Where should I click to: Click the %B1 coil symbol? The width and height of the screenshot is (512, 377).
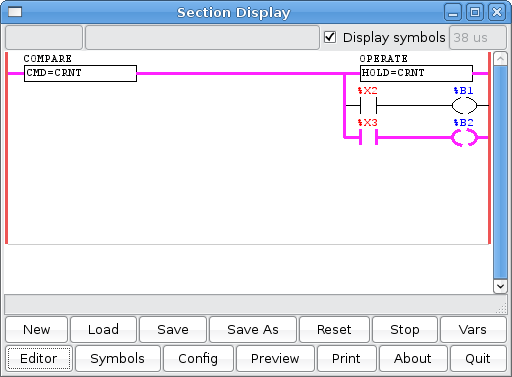[x=464, y=106]
